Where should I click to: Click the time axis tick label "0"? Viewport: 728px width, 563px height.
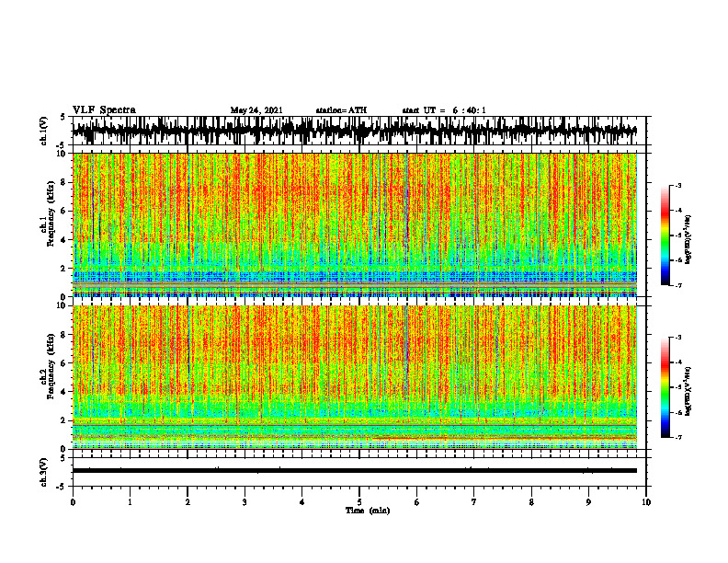(x=73, y=502)
